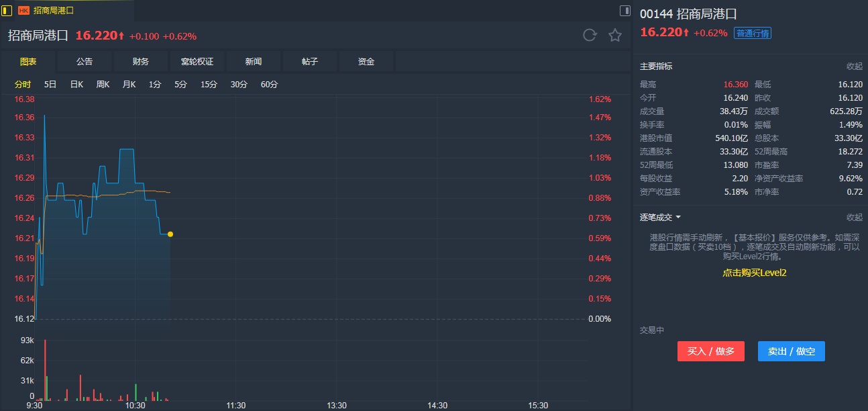Click the refresh quote icon
Image resolution: width=868 pixels, height=411 pixels.
pyautogui.click(x=590, y=36)
